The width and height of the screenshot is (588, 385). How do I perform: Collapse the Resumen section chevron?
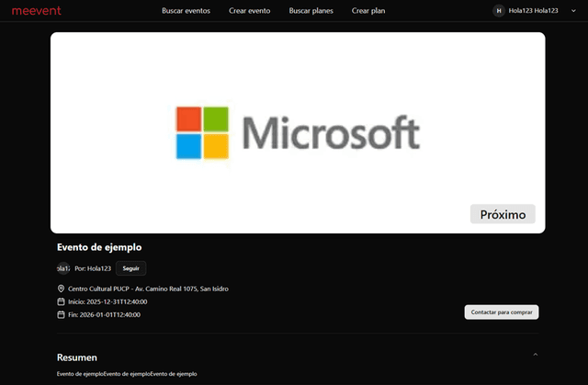[x=536, y=355]
